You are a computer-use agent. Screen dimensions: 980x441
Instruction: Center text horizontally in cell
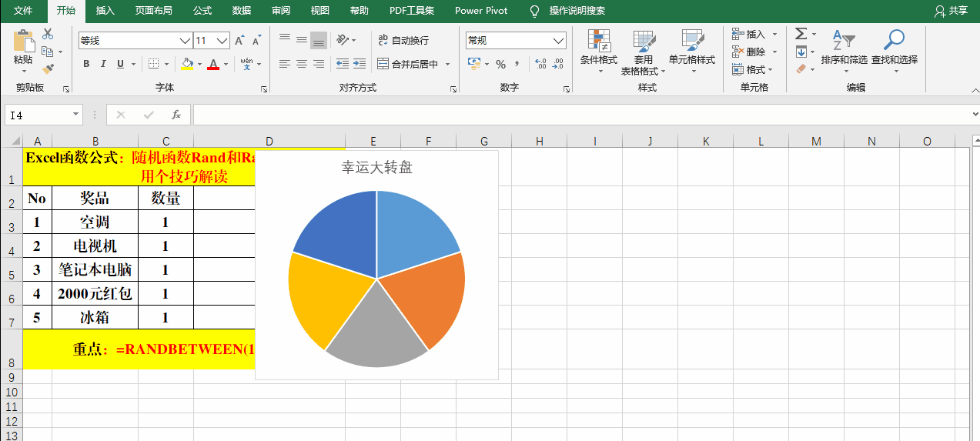click(302, 64)
